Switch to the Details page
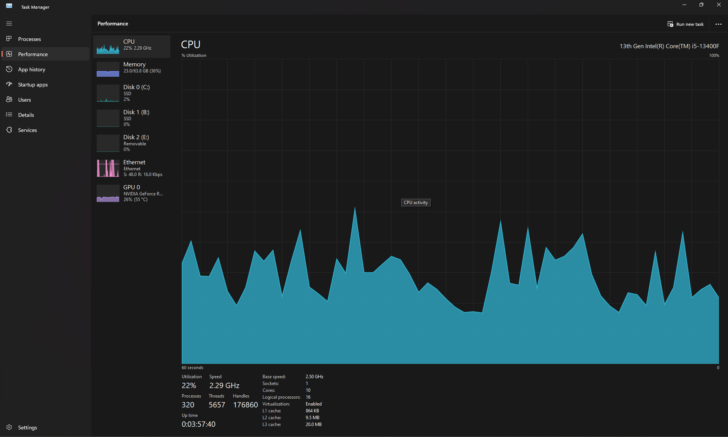728x437 pixels. [25, 114]
